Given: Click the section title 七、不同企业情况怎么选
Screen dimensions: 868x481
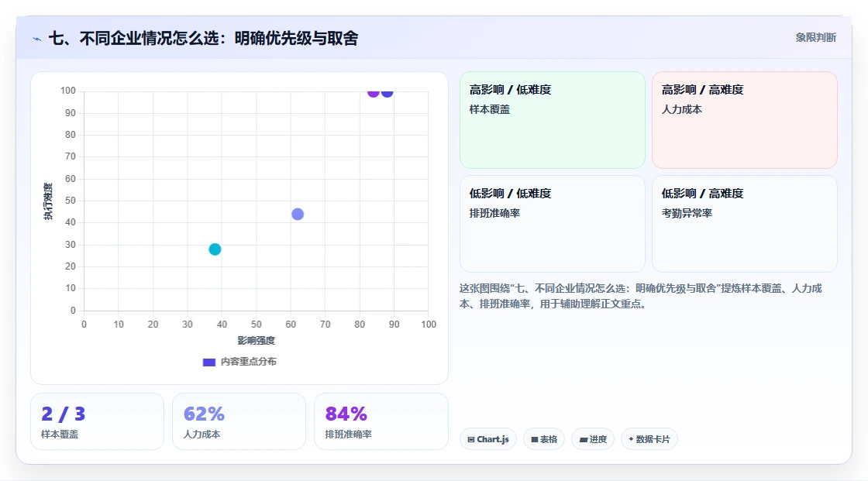Looking at the screenshot, I should click(203, 38).
